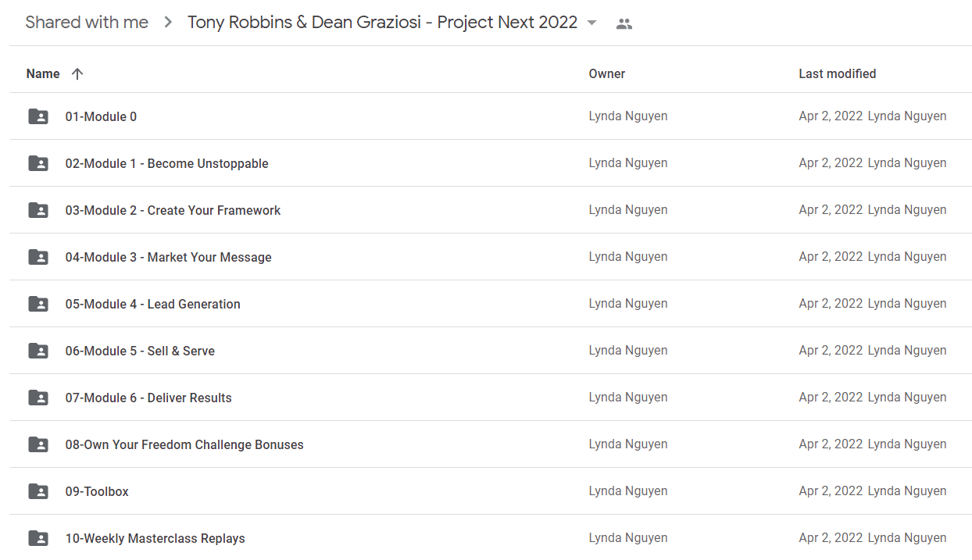Click folder icon for 10-Weekly Masterclass Replays
The image size is (972, 560).
coord(38,538)
